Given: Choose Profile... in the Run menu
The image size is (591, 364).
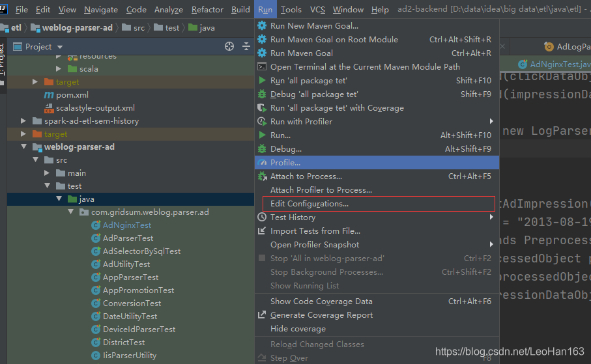Looking at the screenshot, I should tap(377, 162).
